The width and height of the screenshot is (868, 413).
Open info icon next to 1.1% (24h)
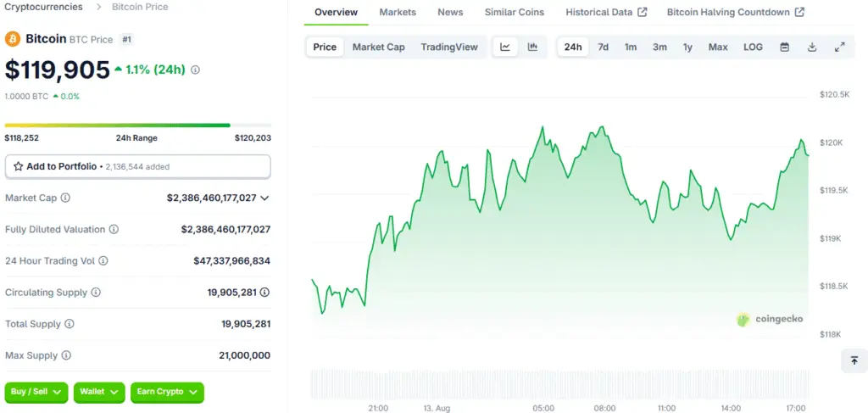(x=196, y=70)
